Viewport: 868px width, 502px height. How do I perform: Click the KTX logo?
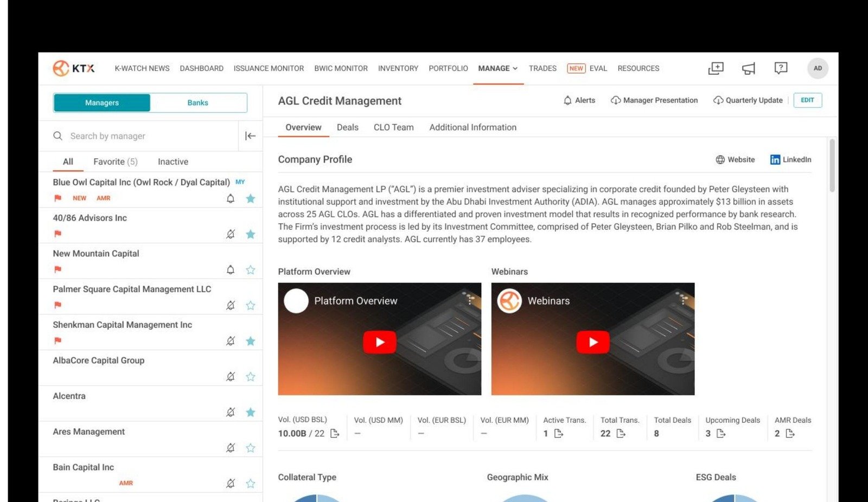click(74, 68)
